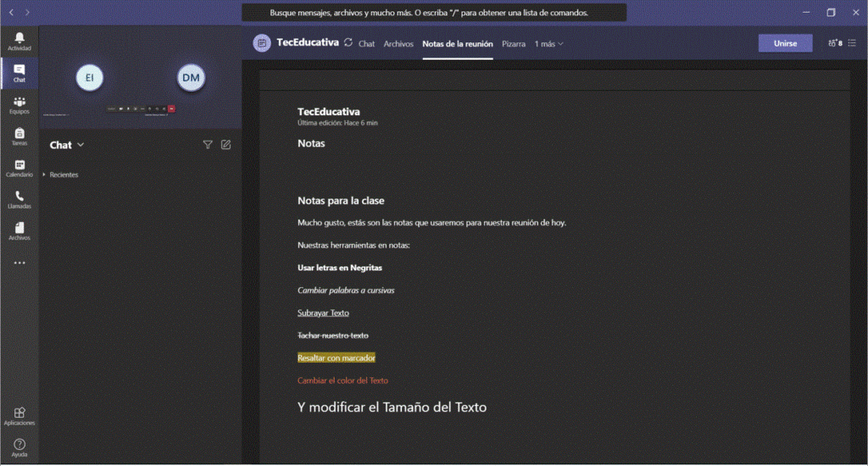The width and height of the screenshot is (868, 466).
Task: Switch to the Pizarra tab
Action: pos(513,44)
